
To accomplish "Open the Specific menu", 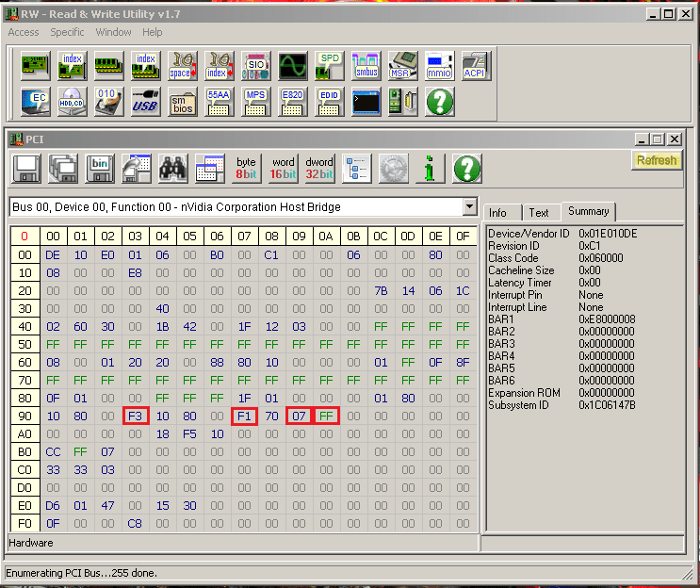I will pos(67,32).
